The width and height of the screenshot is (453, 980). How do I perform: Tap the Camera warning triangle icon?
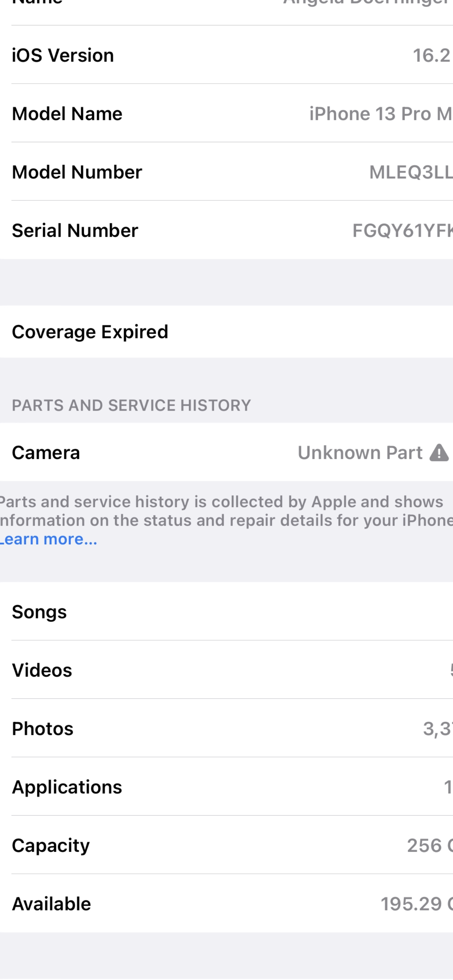[x=439, y=453]
